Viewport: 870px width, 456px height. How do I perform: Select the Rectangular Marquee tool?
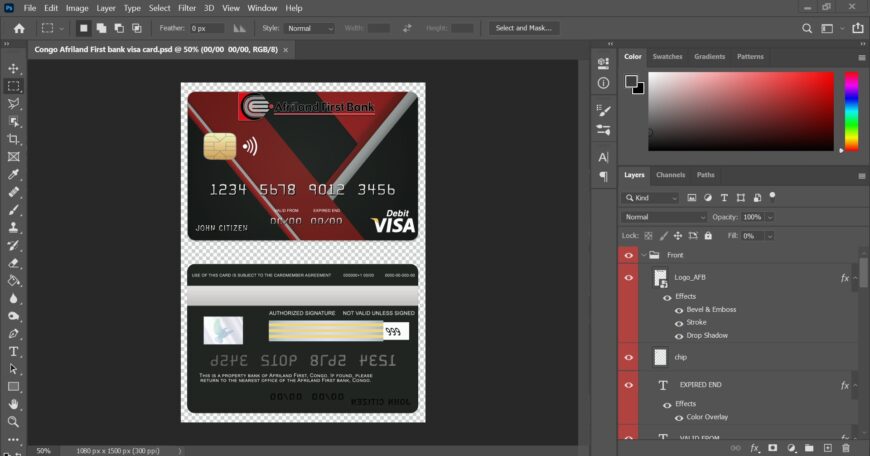coord(13,86)
